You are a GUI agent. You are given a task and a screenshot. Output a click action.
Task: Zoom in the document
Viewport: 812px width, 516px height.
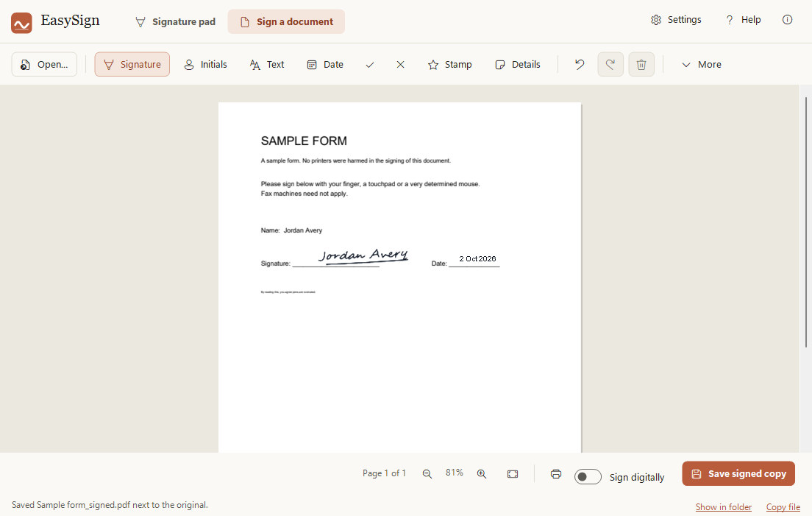pos(482,473)
